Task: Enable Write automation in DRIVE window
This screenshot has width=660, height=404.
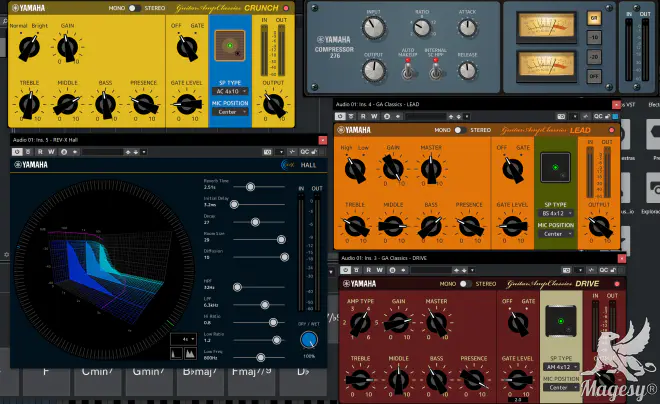Action: coord(379,270)
